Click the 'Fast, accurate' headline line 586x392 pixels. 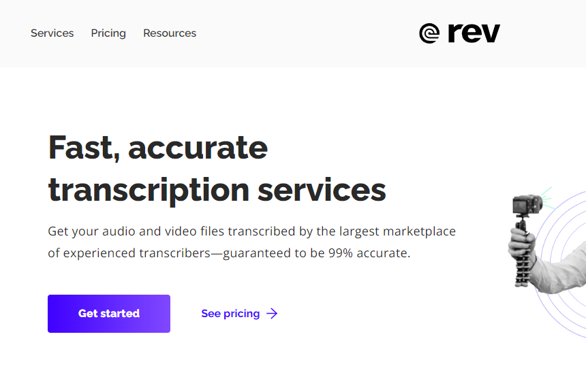(x=158, y=148)
